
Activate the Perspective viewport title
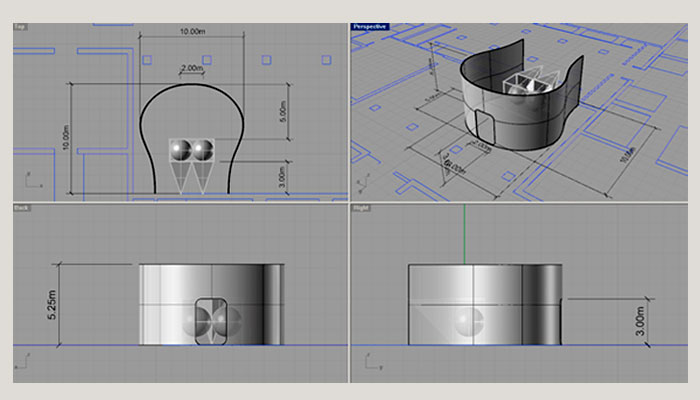369,26
